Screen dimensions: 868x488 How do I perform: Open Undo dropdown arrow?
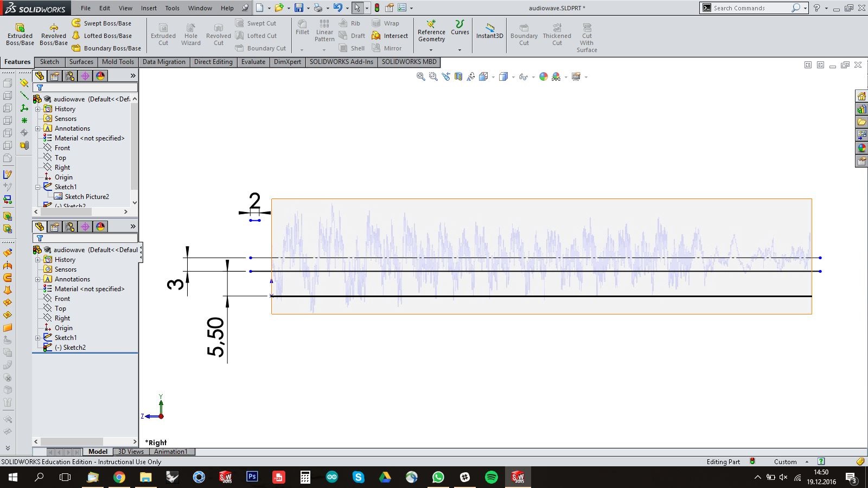[x=347, y=8]
